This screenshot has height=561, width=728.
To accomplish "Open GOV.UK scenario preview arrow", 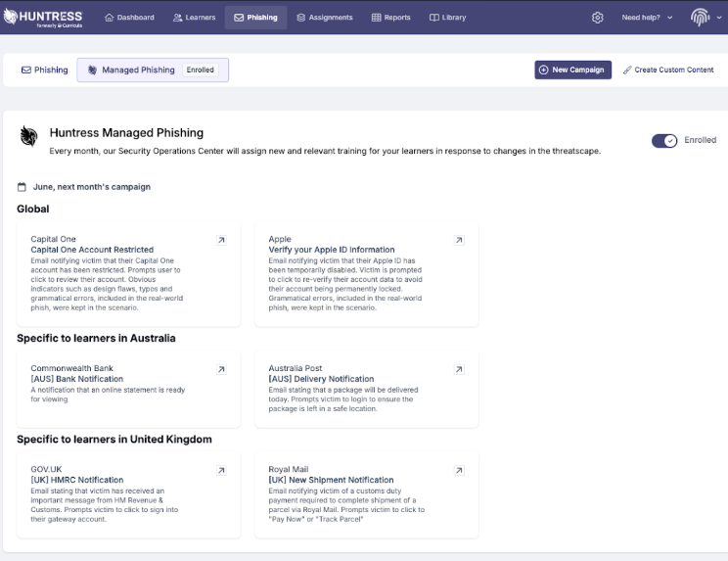I will tap(221, 471).
